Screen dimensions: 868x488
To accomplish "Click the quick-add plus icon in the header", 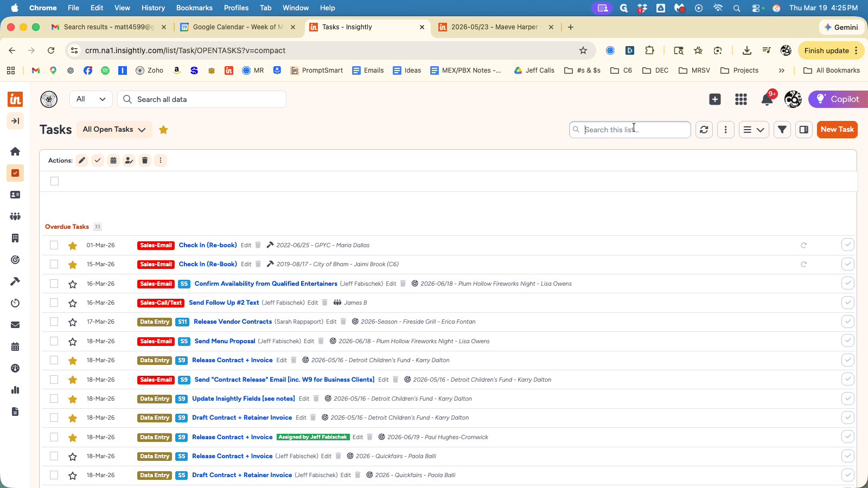I will (715, 99).
